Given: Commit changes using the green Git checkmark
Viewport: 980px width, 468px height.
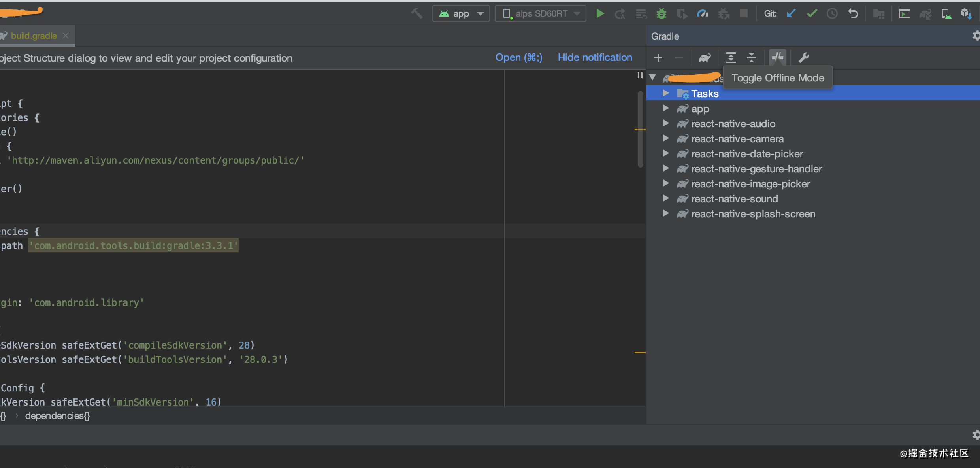Looking at the screenshot, I should [x=812, y=13].
